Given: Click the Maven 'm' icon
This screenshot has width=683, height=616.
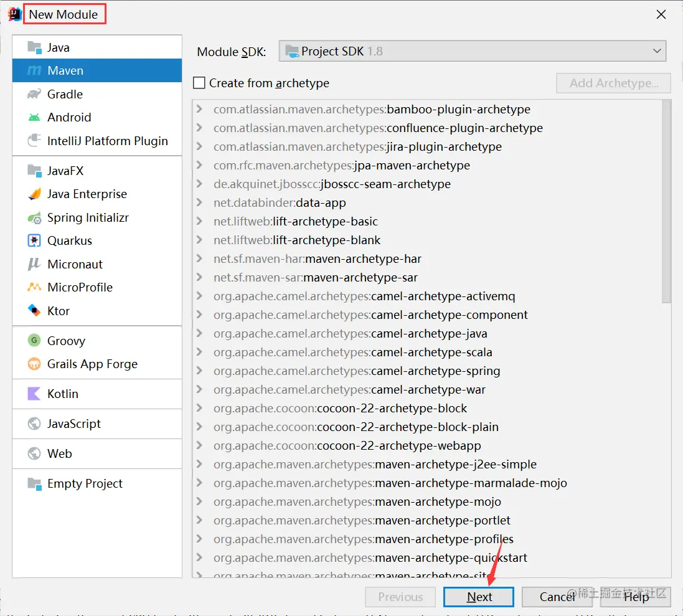Looking at the screenshot, I should 34,70.
